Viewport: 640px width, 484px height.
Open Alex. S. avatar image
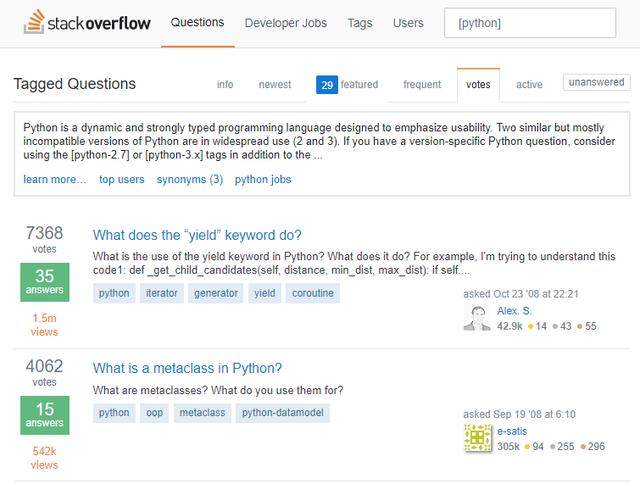477,318
